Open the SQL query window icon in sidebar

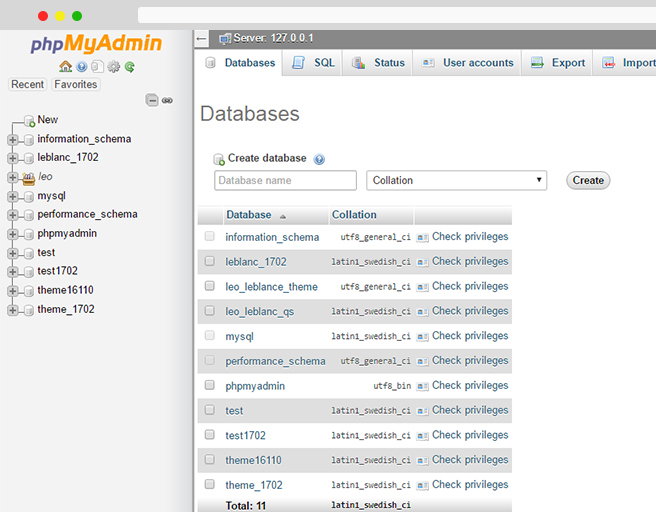[97, 67]
